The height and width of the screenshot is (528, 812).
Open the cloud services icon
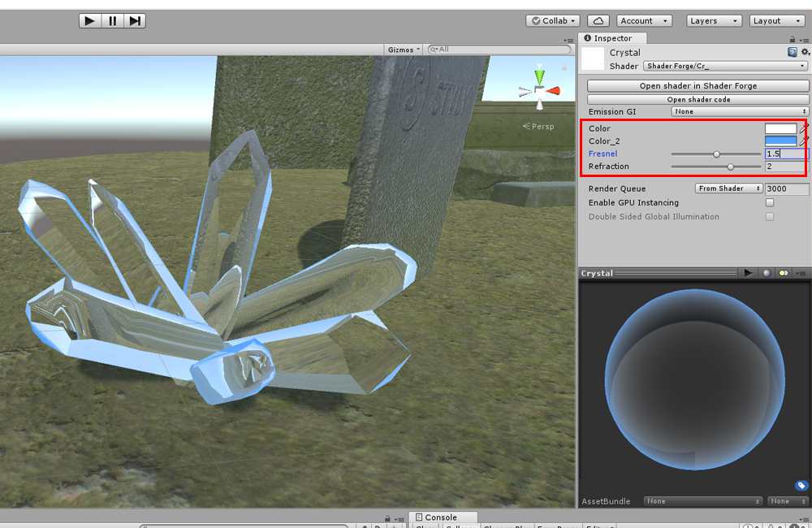[598, 21]
